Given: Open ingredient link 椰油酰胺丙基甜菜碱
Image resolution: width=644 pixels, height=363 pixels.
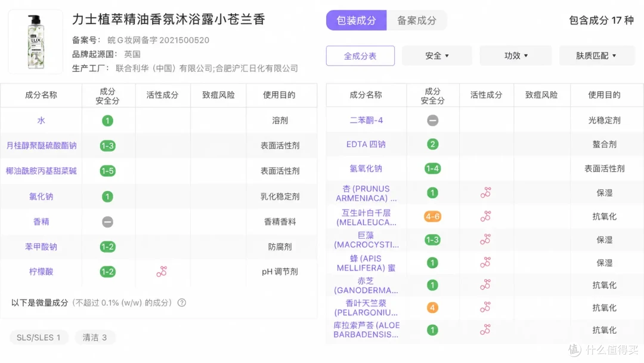Looking at the screenshot, I should pyautogui.click(x=41, y=171).
